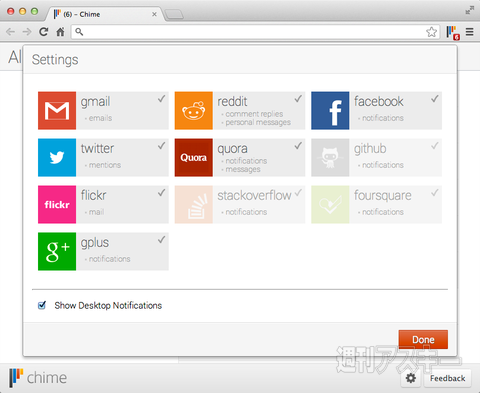
Task: Click the Gmail envelope icon
Action: coord(57,111)
